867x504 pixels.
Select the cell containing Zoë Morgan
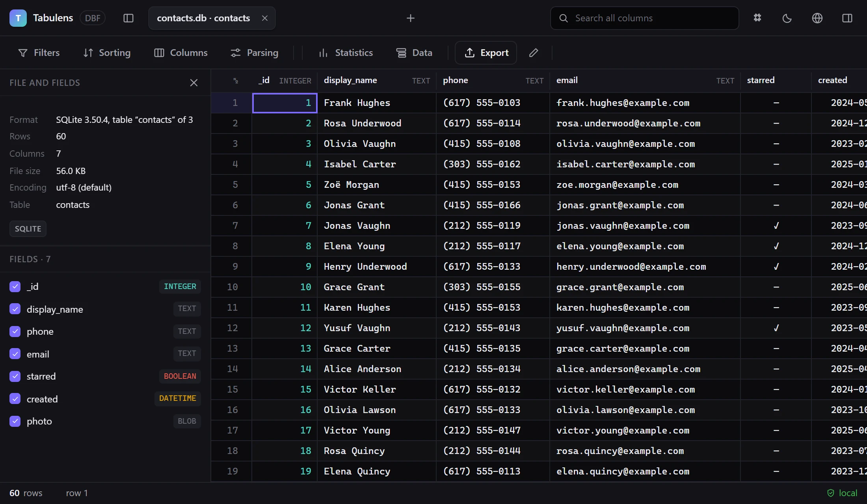coord(377,185)
